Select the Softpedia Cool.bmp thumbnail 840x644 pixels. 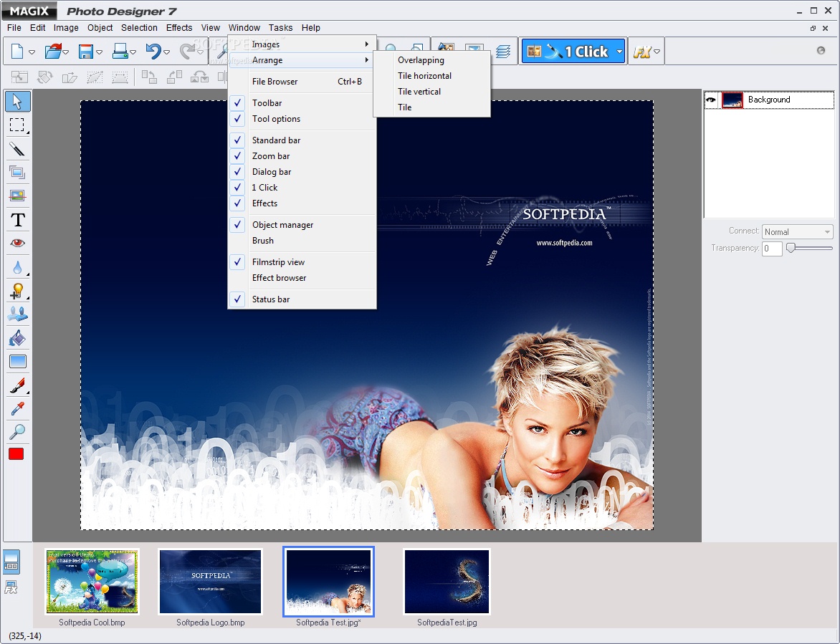pos(92,582)
